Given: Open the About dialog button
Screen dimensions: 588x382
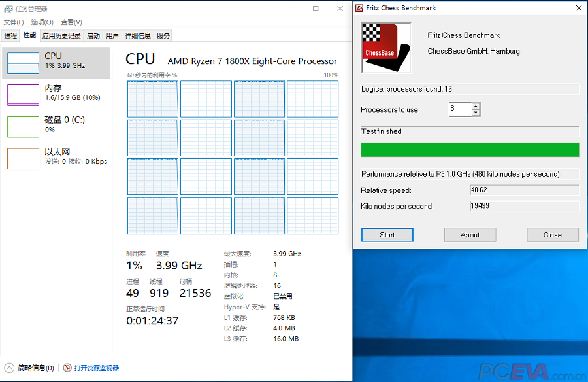Looking at the screenshot, I should pyautogui.click(x=470, y=235).
